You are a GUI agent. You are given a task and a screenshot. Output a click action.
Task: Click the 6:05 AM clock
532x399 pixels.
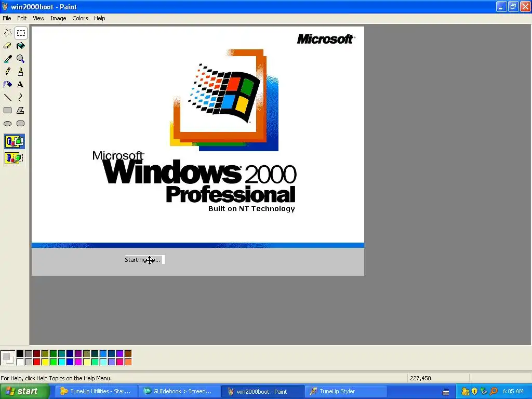513,392
